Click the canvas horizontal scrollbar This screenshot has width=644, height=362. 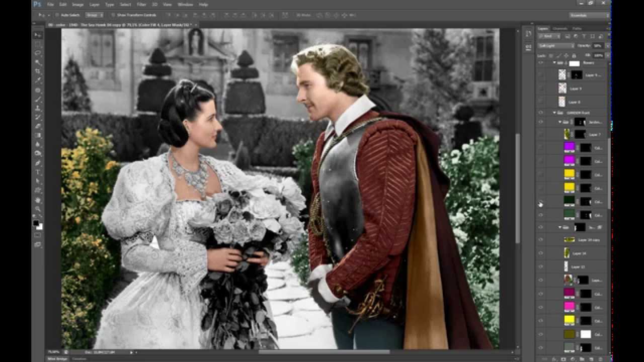[325, 352]
